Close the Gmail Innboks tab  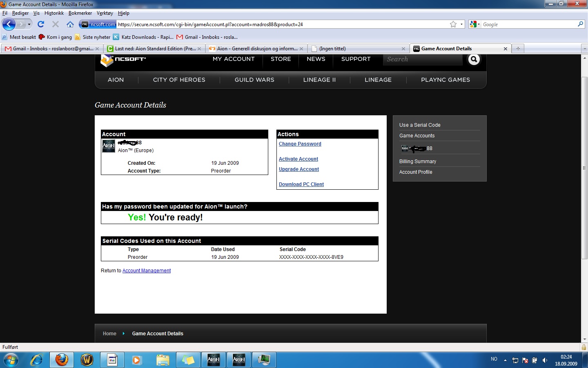pyautogui.click(x=97, y=49)
